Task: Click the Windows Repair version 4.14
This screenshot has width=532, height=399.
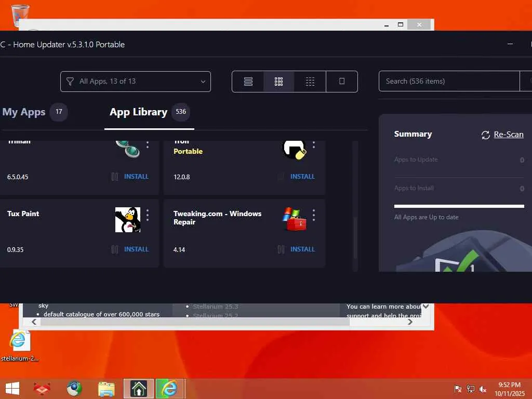Action: point(179,250)
